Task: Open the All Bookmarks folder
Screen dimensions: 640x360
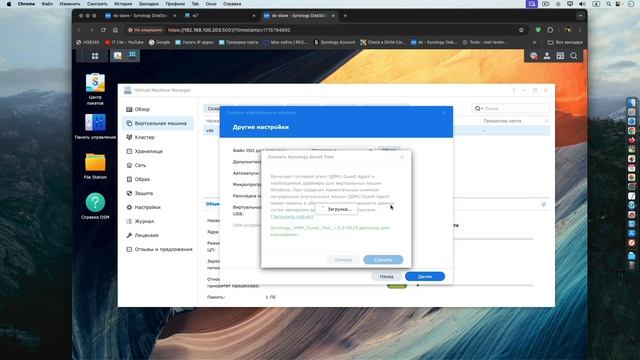Action: pos(565,42)
